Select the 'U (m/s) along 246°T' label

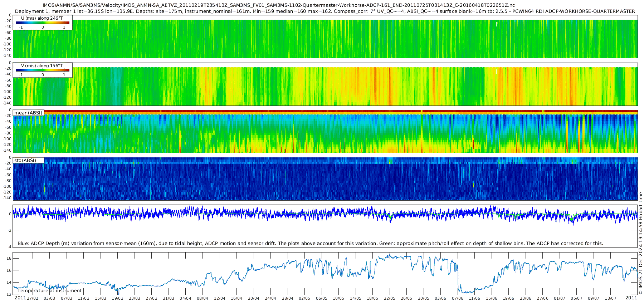coord(42,18)
